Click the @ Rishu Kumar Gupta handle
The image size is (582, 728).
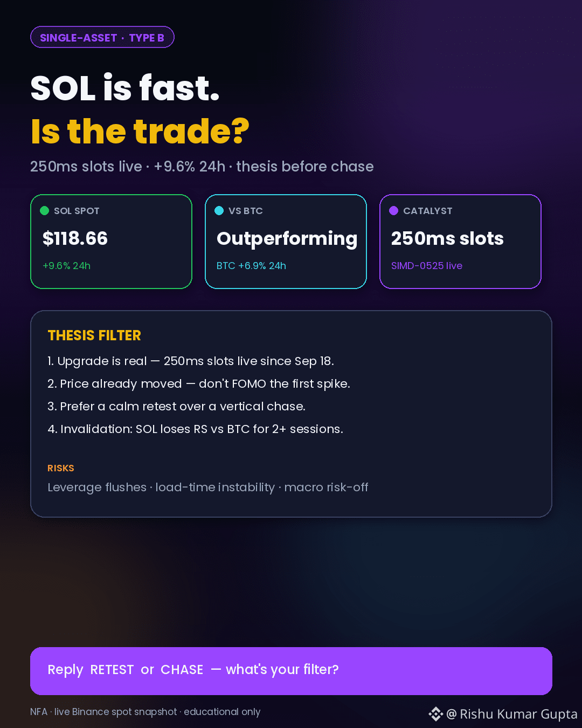[x=512, y=714]
